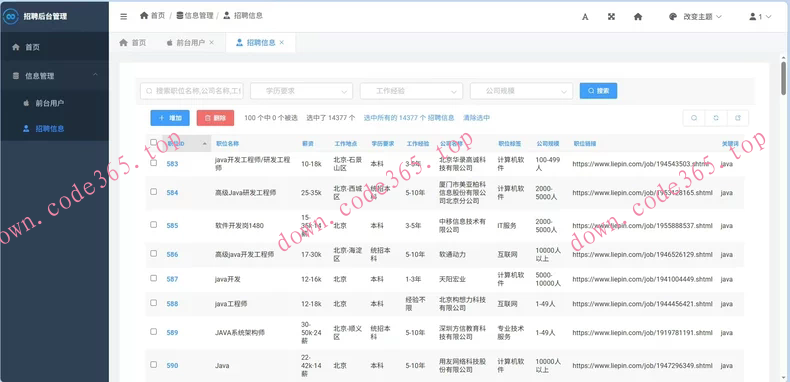Click the 清除选中 link
The height and width of the screenshot is (382, 790).
coord(477,118)
